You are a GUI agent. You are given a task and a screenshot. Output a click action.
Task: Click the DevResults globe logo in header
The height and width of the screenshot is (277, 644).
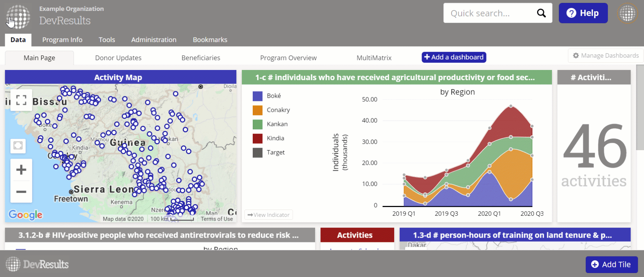18,17
